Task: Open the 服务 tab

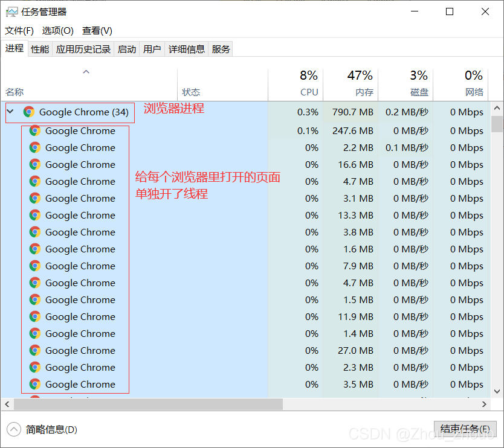Action: [x=221, y=49]
